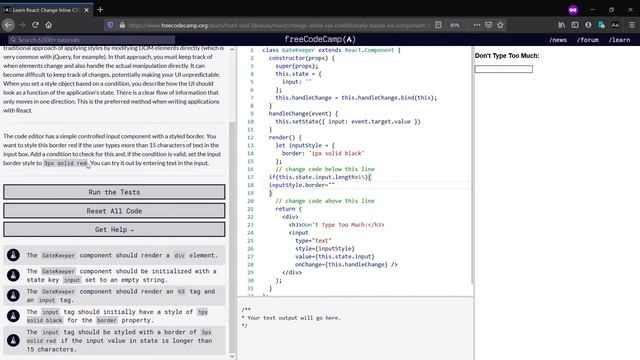The width and height of the screenshot is (640, 360).
Task: Click the line onChange={this.handleChange} />
Action: coord(346,264)
